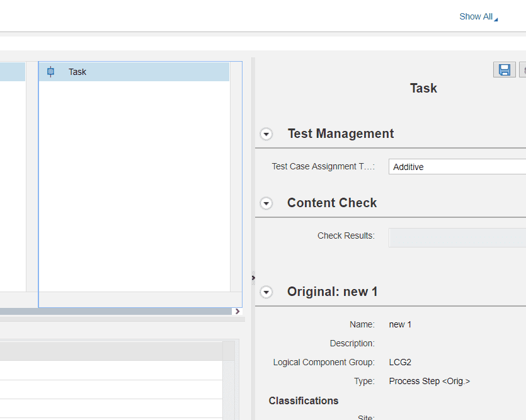
Task: Click the Task panel heading
Action: [x=423, y=88]
